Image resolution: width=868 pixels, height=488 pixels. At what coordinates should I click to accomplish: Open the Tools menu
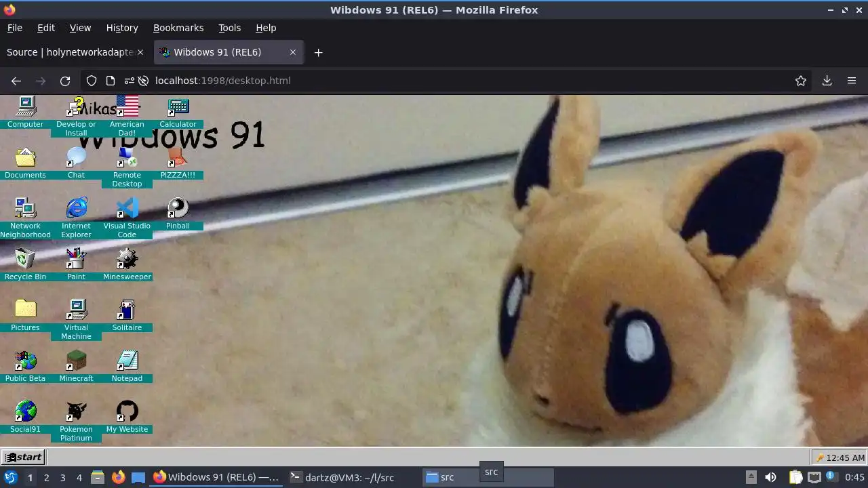pyautogui.click(x=229, y=28)
